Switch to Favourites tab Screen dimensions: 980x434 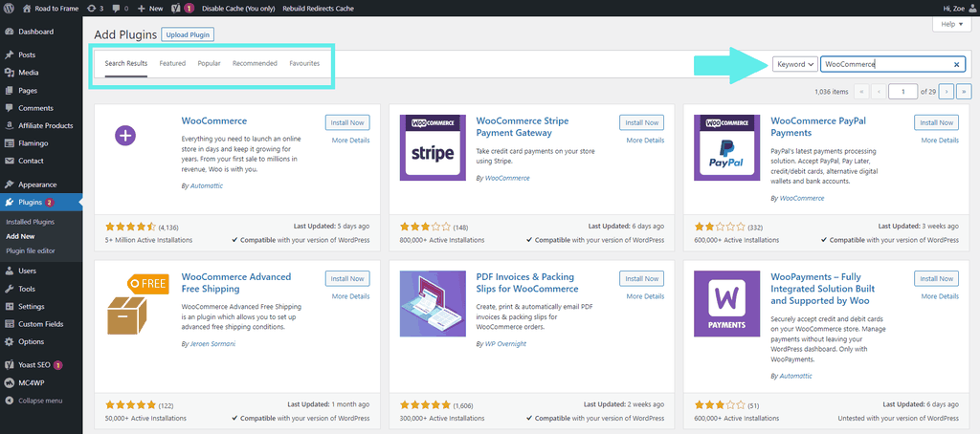click(304, 64)
